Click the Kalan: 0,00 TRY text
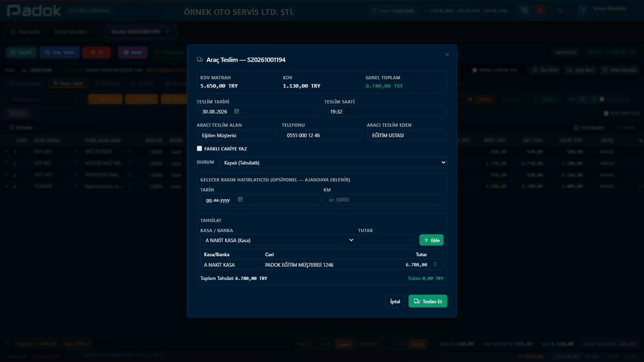Screen dimensions: 644x362 [x=426, y=278]
